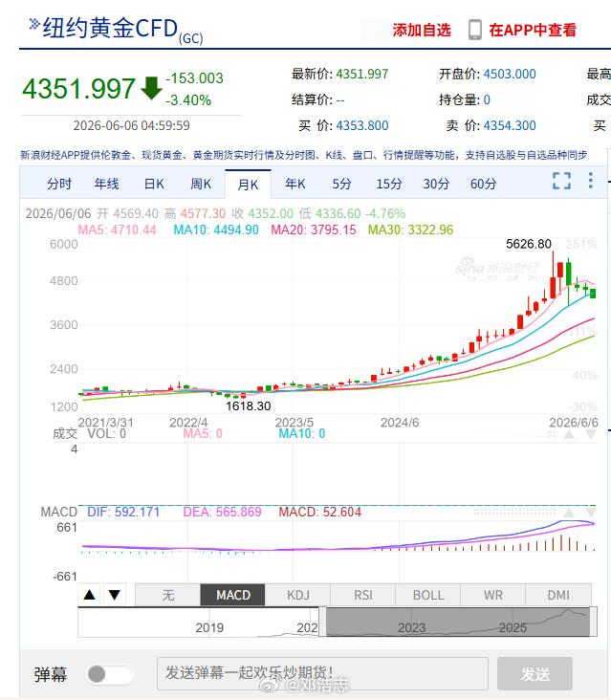This screenshot has height=700, width=611.
Task: Click the MA30: 3322.96 label
Action: tap(410, 230)
